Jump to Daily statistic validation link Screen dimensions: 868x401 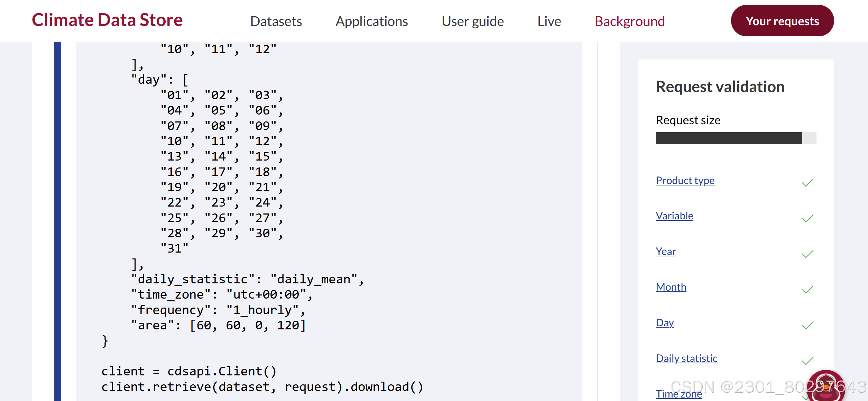686,358
